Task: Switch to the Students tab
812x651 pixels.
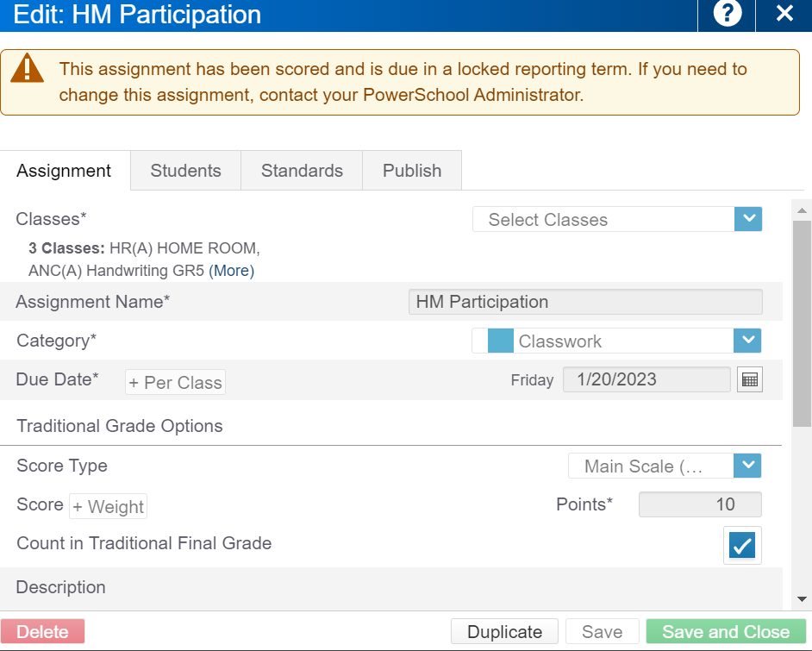Action: pyautogui.click(x=185, y=171)
